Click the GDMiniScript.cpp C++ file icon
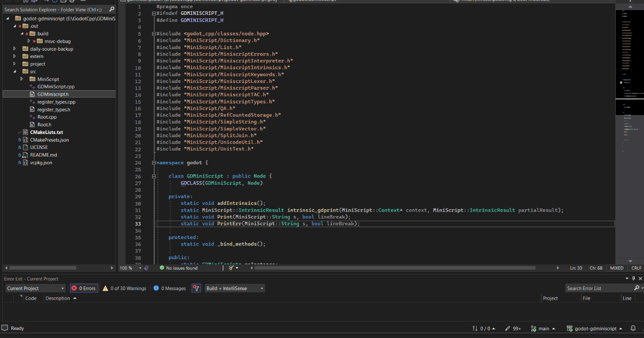644x338 pixels. 32,87
